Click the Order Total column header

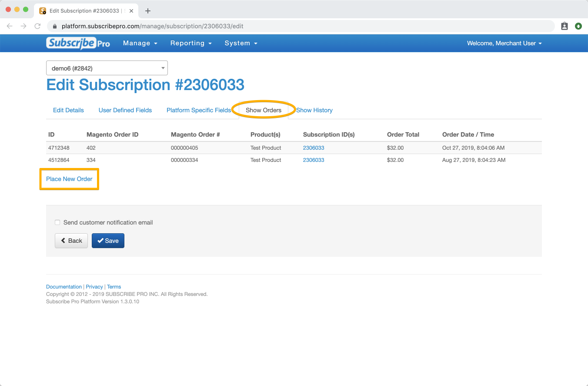pos(403,134)
